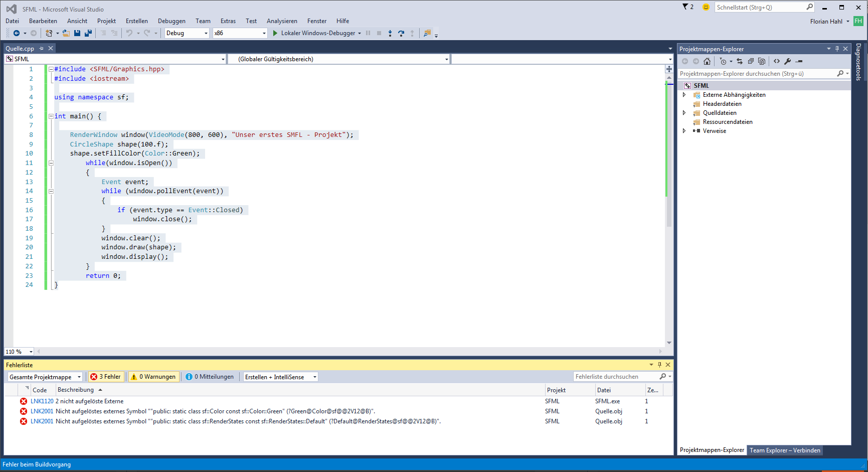Open the Globaler Gültigkeitsbereich dropdown
The image size is (868, 472).
(x=446, y=59)
